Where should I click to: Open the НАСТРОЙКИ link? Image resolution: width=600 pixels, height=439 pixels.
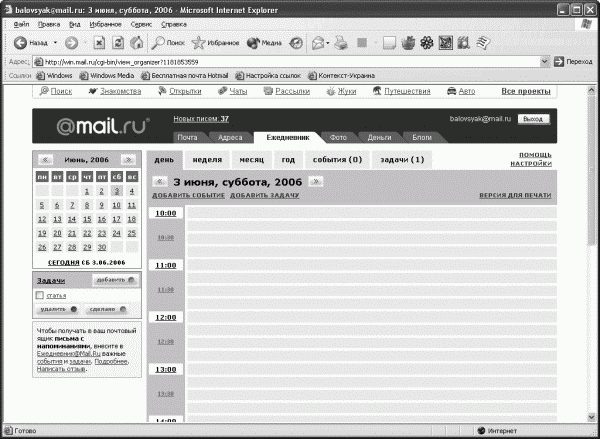[x=531, y=163]
